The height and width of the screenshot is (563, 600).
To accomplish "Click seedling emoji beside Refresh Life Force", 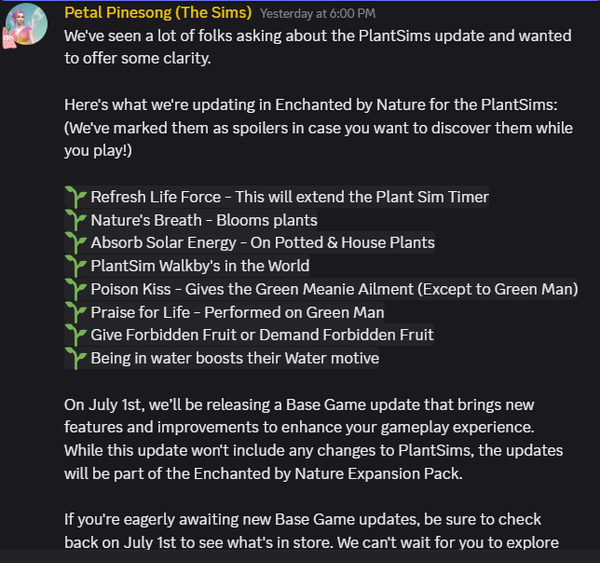I will click(x=76, y=197).
